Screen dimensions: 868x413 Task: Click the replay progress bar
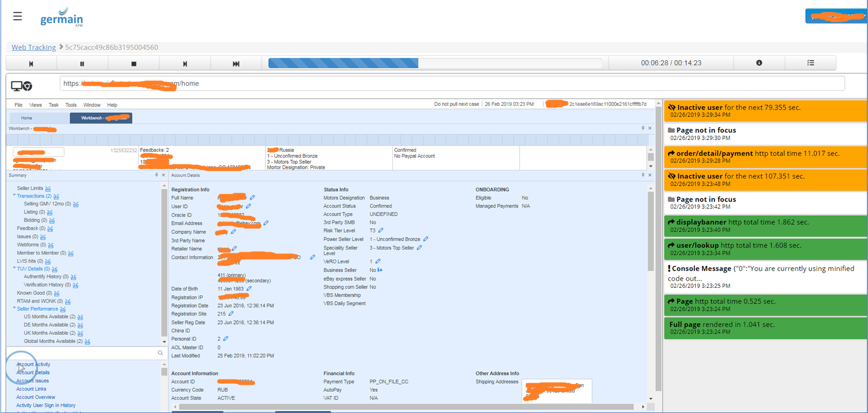pyautogui.click(x=434, y=63)
